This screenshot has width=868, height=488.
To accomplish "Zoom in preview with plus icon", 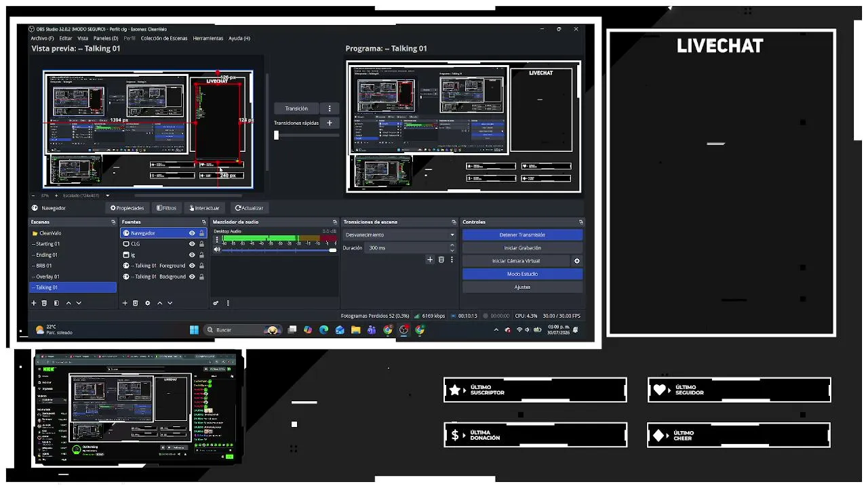I will coord(58,196).
